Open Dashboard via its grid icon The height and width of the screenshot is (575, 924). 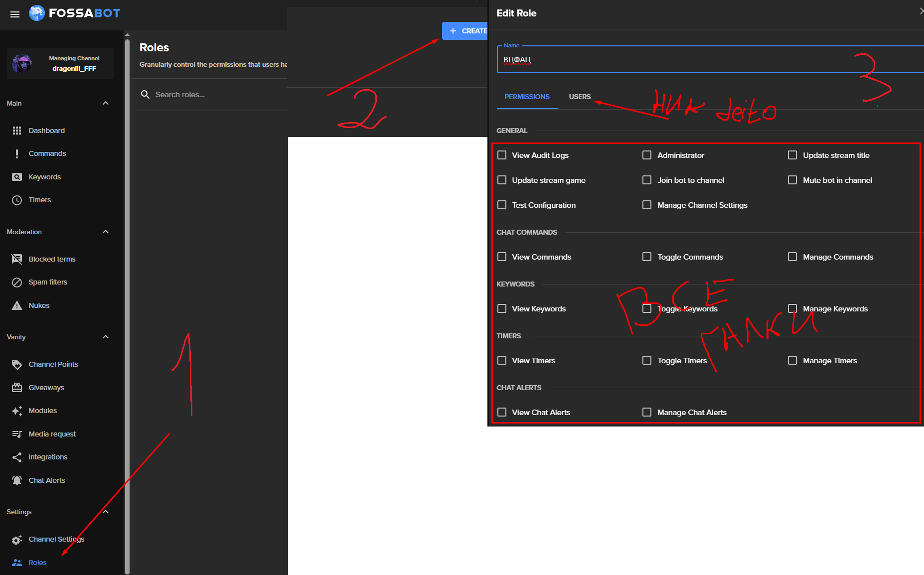pyautogui.click(x=17, y=131)
